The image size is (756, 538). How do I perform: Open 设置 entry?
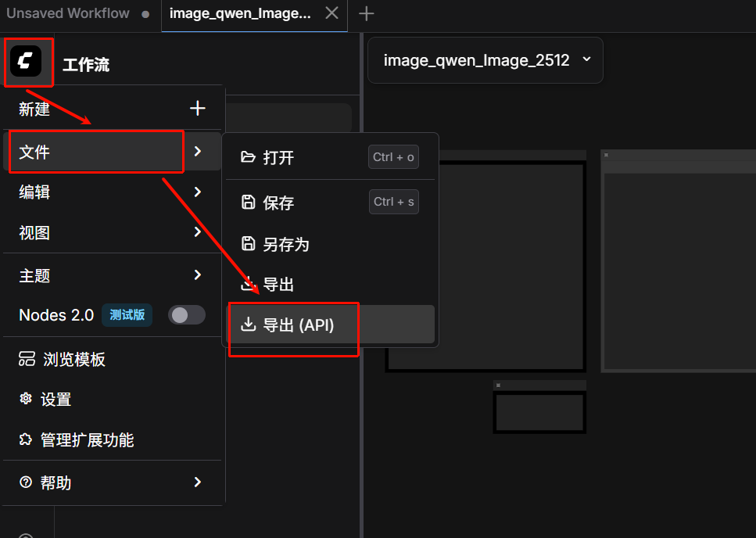[x=112, y=399]
